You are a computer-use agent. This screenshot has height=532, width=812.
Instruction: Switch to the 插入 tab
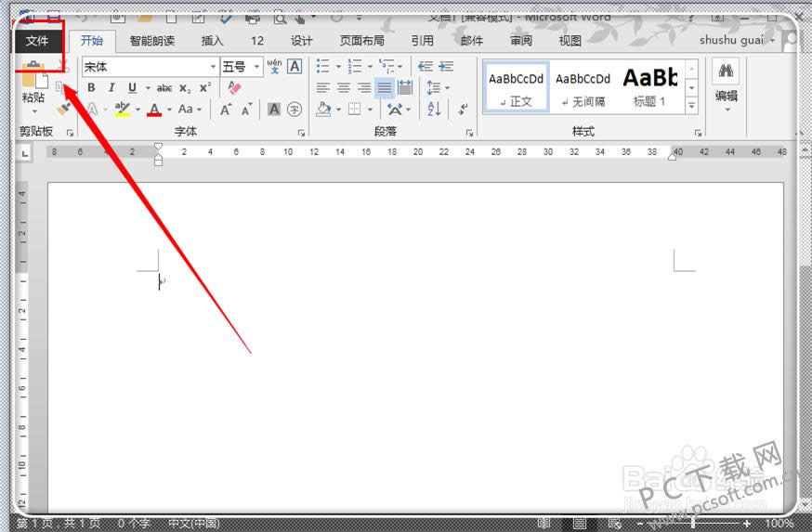point(212,40)
